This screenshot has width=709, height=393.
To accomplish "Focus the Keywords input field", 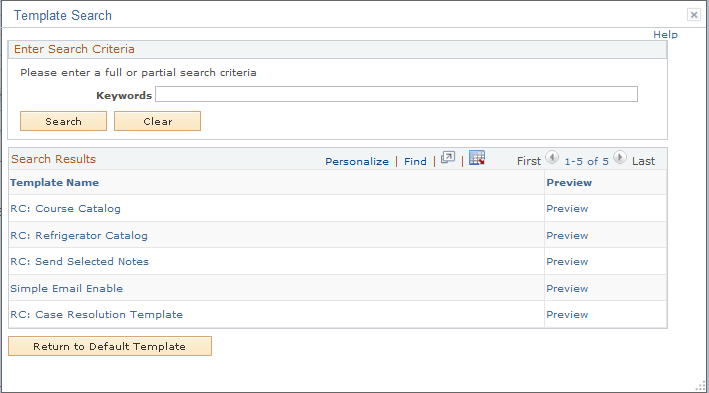I will tap(397, 94).
